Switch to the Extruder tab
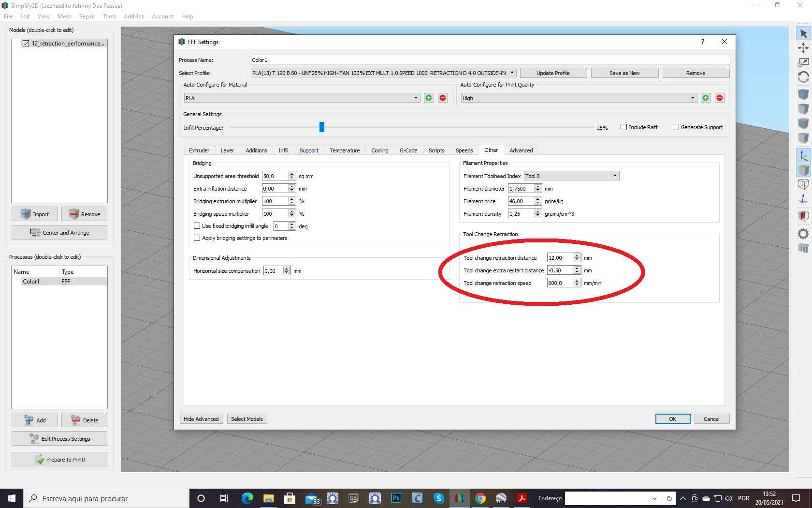 [x=199, y=150]
